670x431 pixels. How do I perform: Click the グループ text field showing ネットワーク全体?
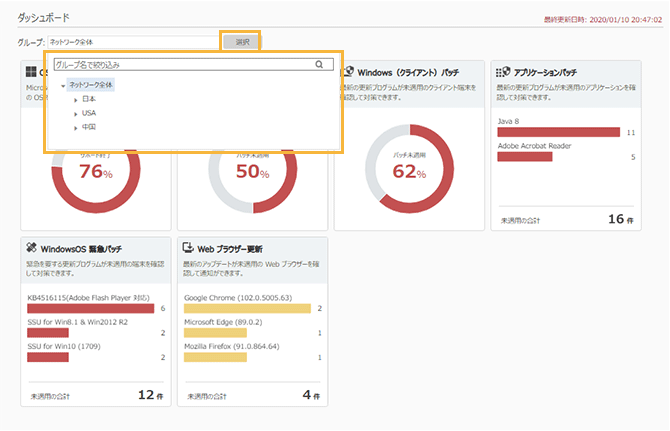click(132, 42)
